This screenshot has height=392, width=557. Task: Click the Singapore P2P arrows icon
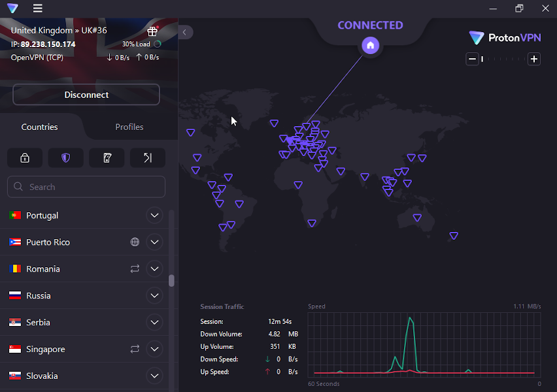135,349
